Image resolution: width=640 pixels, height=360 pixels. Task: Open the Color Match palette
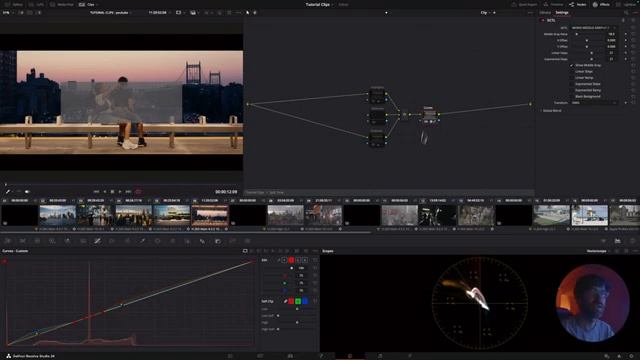pyautogui.click(x=22, y=241)
